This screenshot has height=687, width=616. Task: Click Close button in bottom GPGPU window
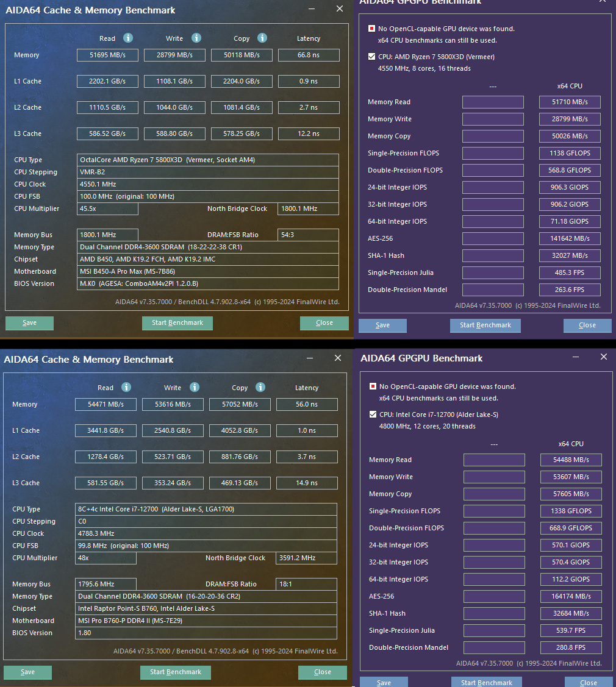pos(589,682)
